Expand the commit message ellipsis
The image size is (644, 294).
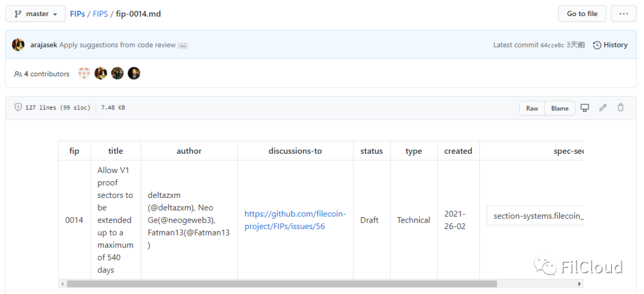coord(183,45)
